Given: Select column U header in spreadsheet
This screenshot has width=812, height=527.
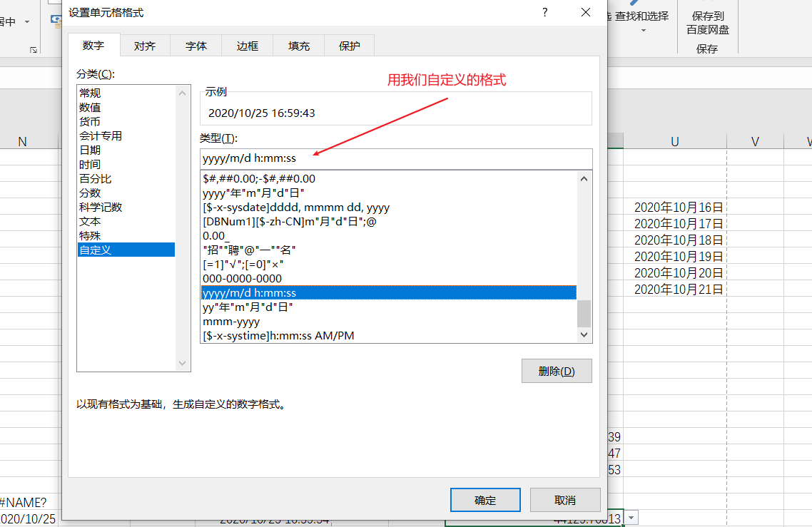Looking at the screenshot, I should point(675,141).
